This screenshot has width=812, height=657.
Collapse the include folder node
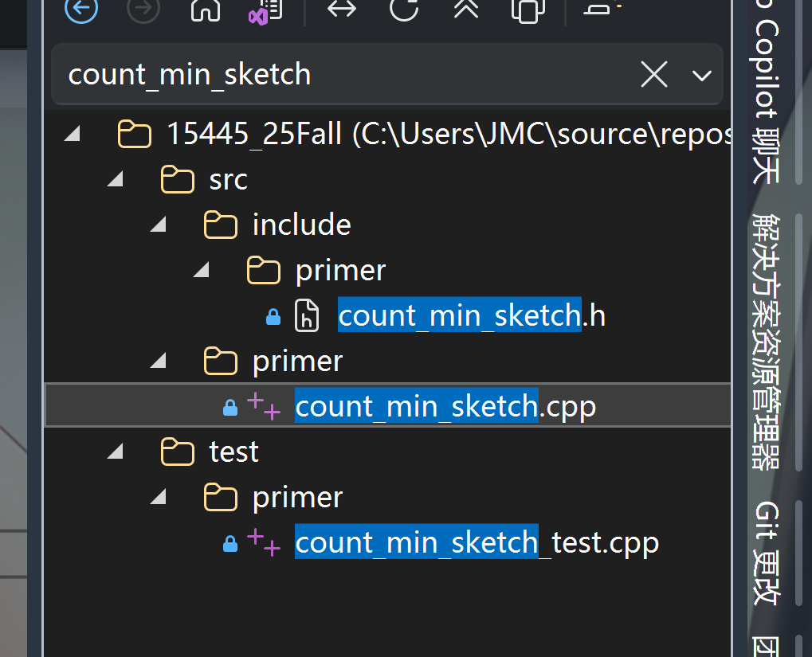159,225
